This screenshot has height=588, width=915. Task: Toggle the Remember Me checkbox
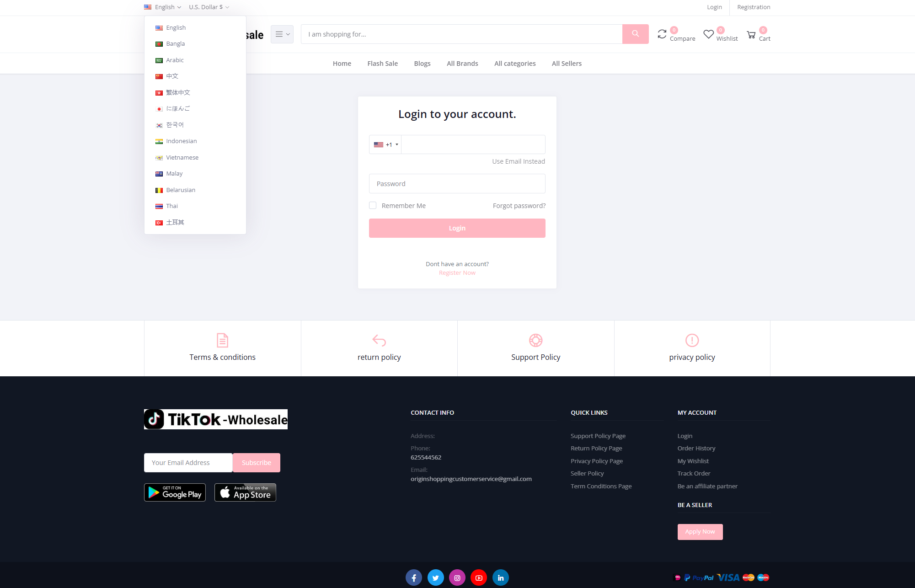click(x=373, y=205)
